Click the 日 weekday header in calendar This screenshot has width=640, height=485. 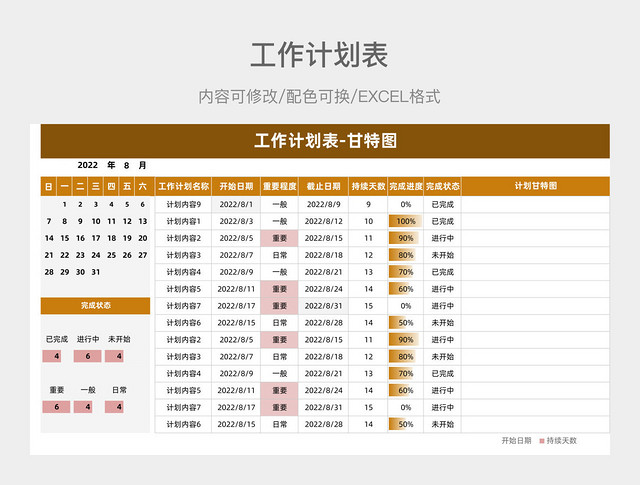[49, 187]
